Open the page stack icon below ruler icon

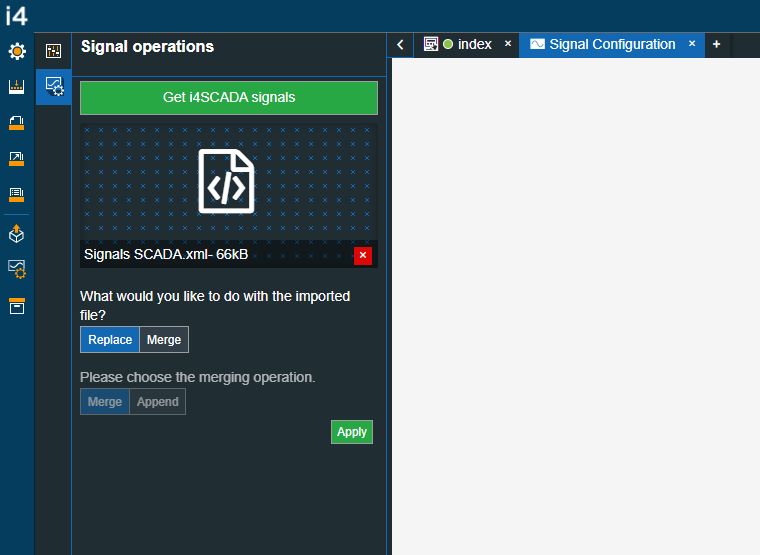[17, 123]
